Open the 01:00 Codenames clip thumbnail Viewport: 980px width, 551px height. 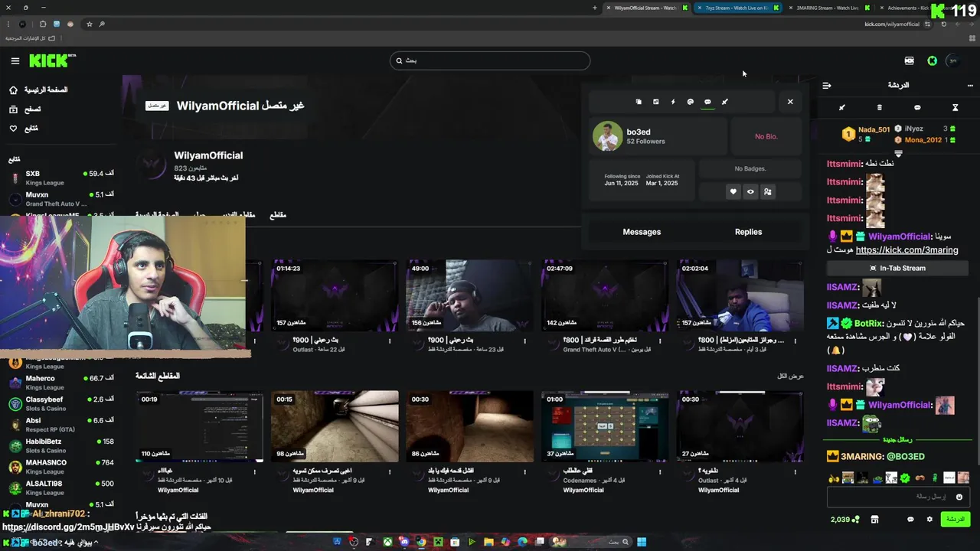[x=605, y=426]
